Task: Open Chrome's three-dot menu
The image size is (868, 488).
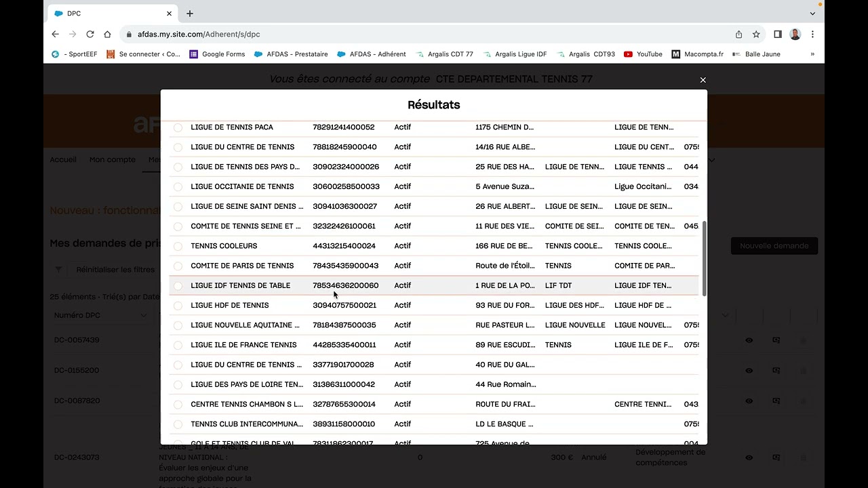Action: click(812, 34)
